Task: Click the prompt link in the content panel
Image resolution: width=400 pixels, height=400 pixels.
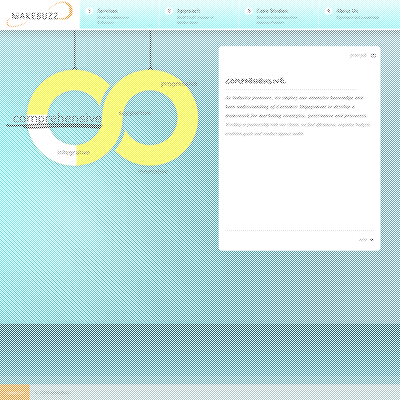Action: (358, 55)
